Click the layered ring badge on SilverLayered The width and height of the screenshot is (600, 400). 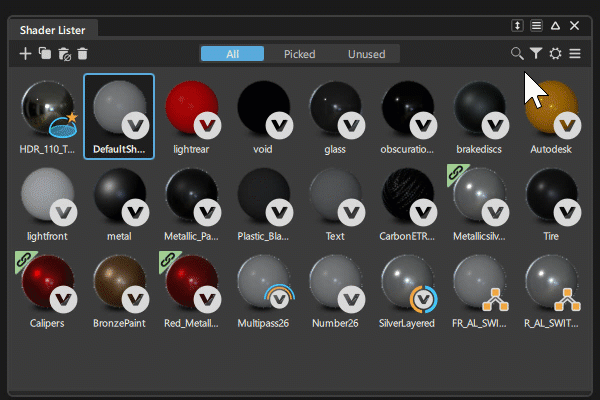point(423,299)
